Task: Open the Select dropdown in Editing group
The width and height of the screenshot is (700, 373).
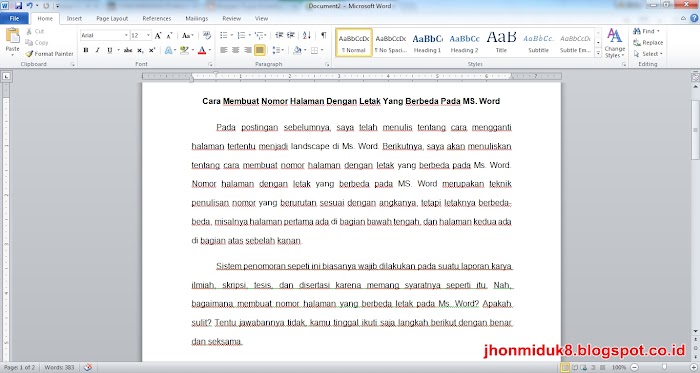Action: (x=648, y=54)
